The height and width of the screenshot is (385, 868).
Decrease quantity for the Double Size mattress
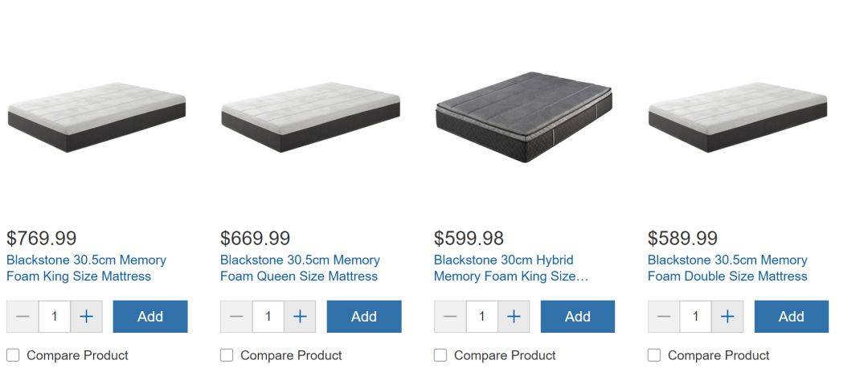click(664, 317)
